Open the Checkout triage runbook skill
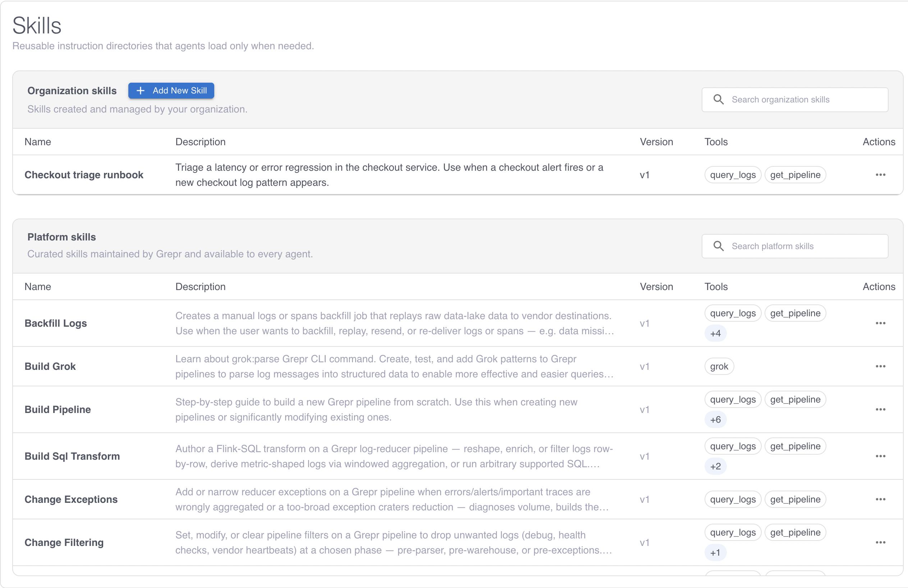The width and height of the screenshot is (908, 588). coord(84,175)
